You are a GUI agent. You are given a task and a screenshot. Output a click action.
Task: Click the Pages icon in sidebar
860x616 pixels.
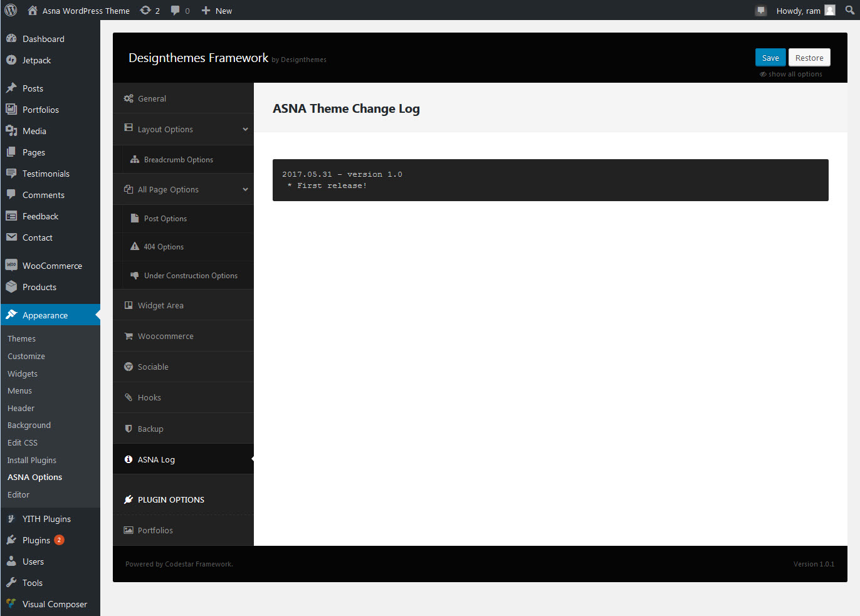tap(11, 152)
